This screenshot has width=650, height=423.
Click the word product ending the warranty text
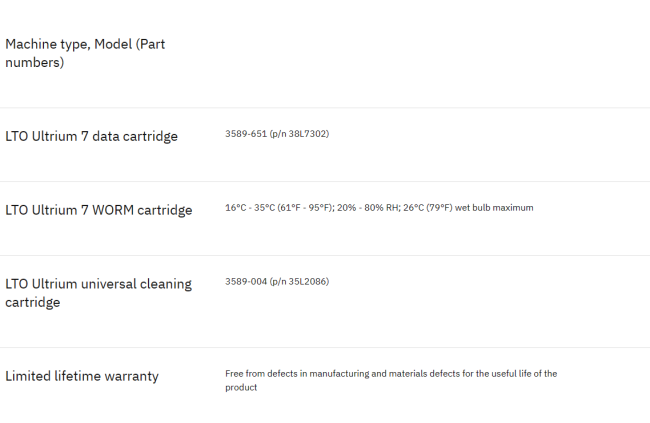pos(241,387)
